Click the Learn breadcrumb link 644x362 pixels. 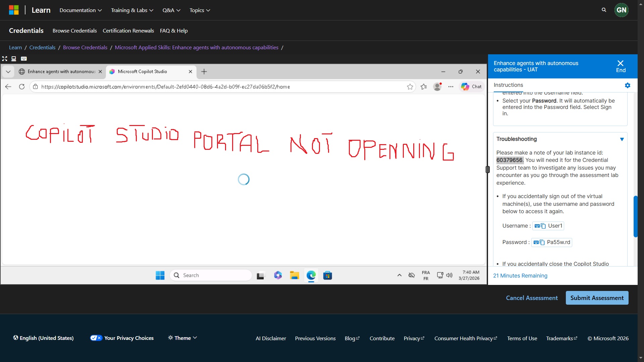click(x=15, y=48)
